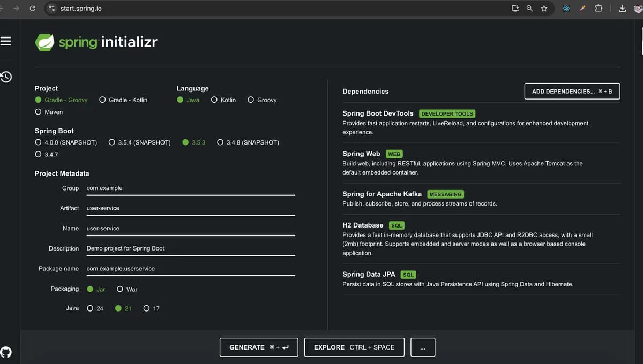Pick Java version 17
The width and height of the screenshot is (643, 364).
pos(152,308)
